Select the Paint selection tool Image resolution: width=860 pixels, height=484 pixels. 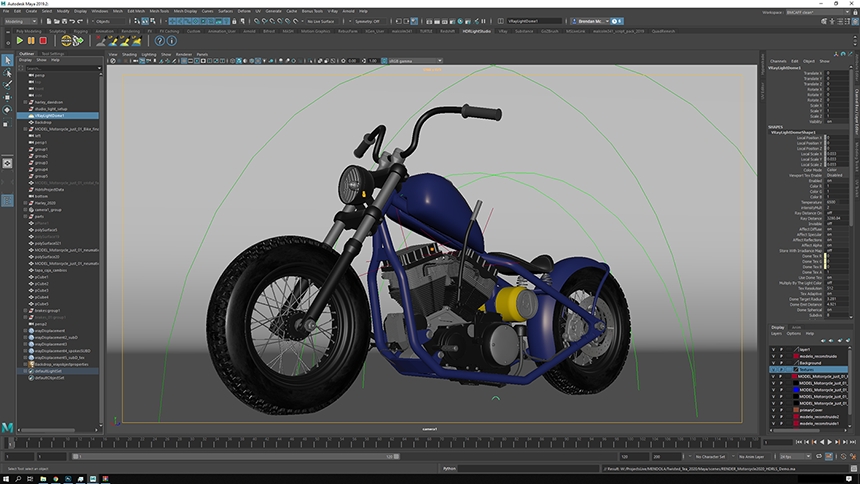click(7, 85)
